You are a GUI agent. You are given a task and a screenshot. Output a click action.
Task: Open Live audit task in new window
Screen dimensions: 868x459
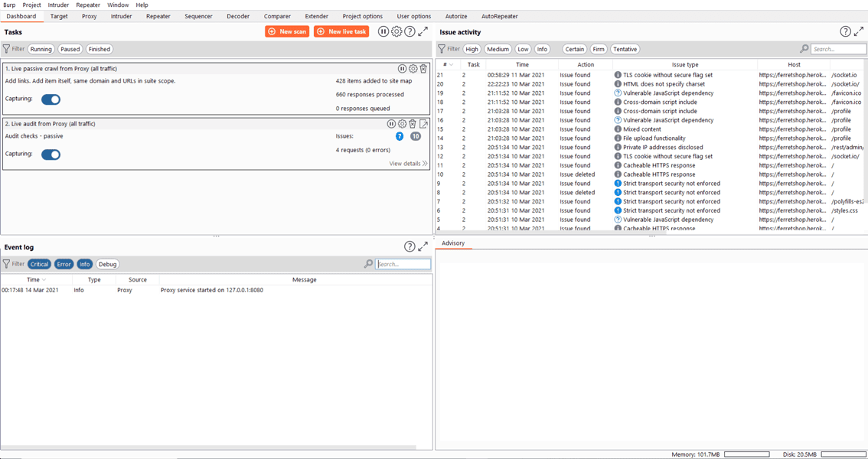click(423, 124)
